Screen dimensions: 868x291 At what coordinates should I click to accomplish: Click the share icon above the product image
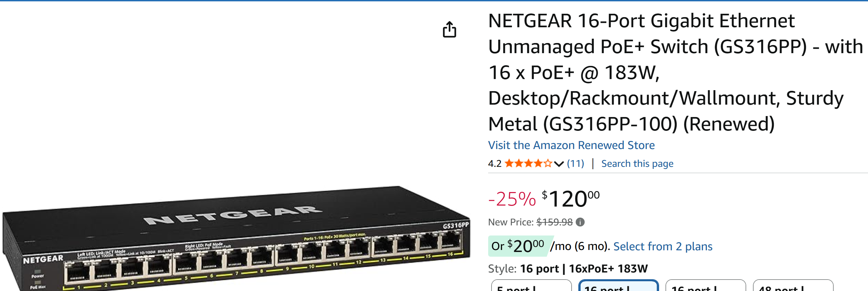pyautogui.click(x=449, y=30)
